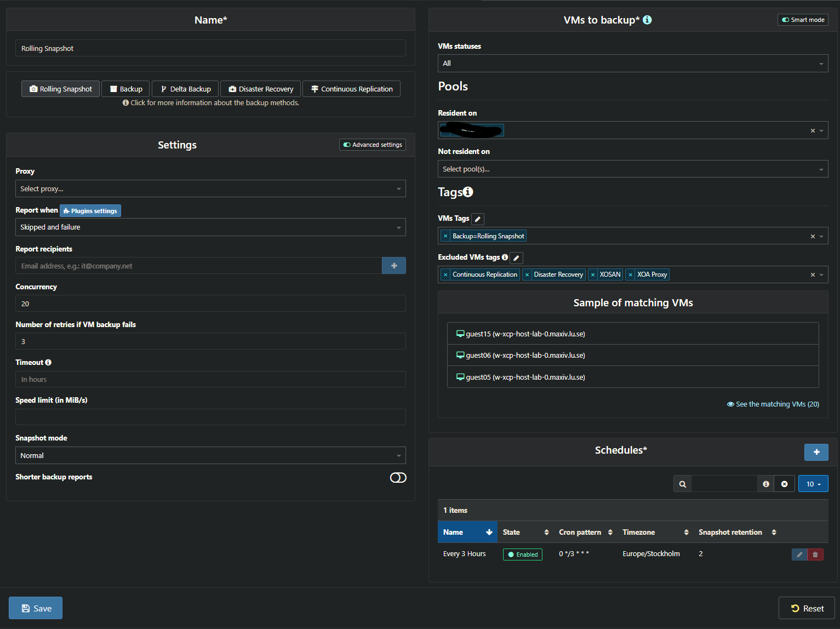Open the 10 items per page dropdown
This screenshot has height=629, width=840.
(x=813, y=484)
